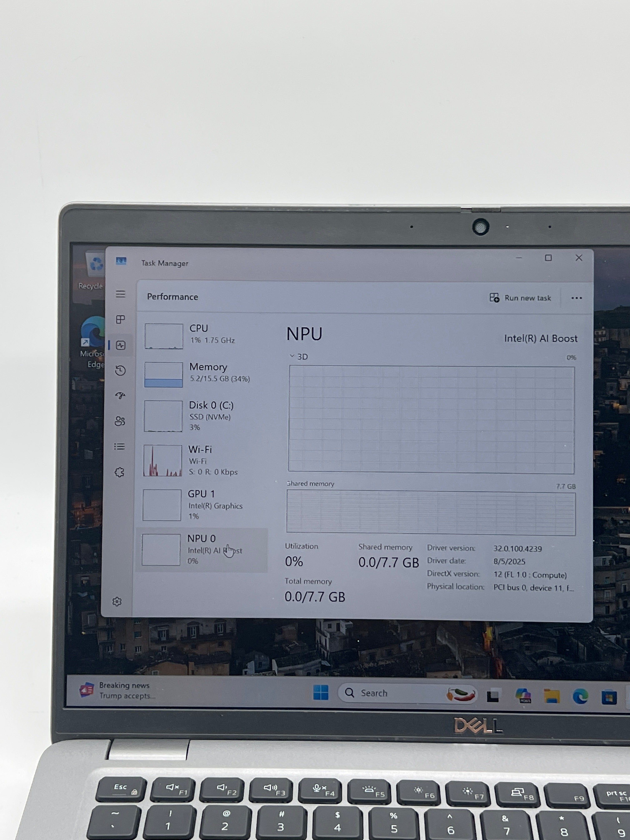
Task: Click the taskbar Search box
Action: 407,693
